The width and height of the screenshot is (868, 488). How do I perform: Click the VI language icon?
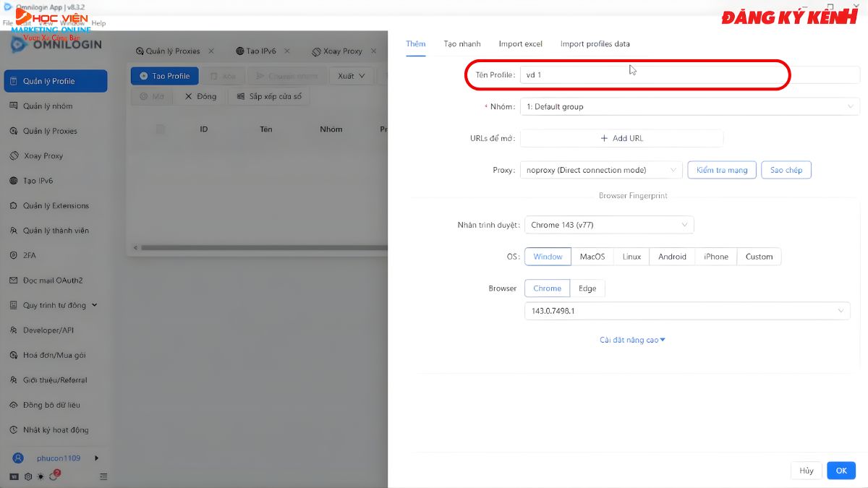[x=14, y=476]
